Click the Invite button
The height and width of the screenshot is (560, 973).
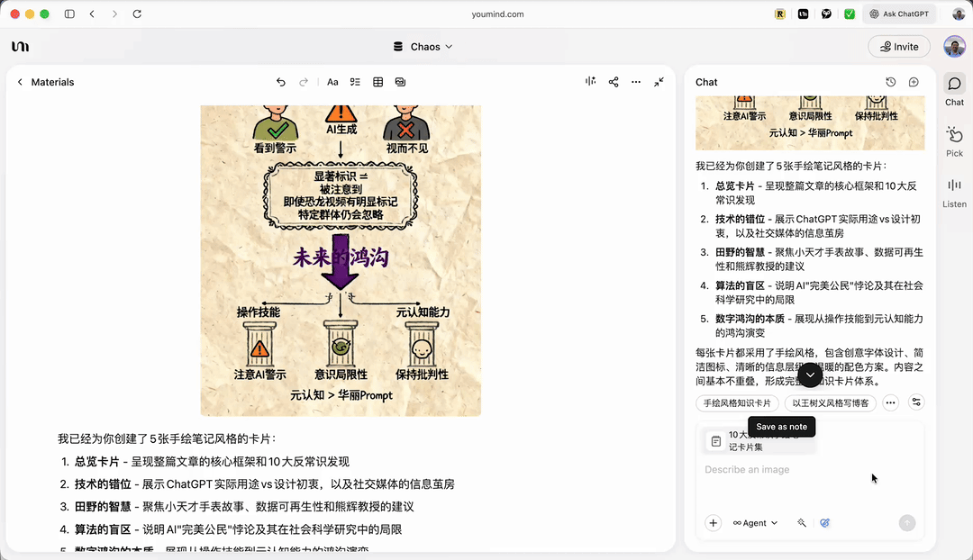(899, 47)
